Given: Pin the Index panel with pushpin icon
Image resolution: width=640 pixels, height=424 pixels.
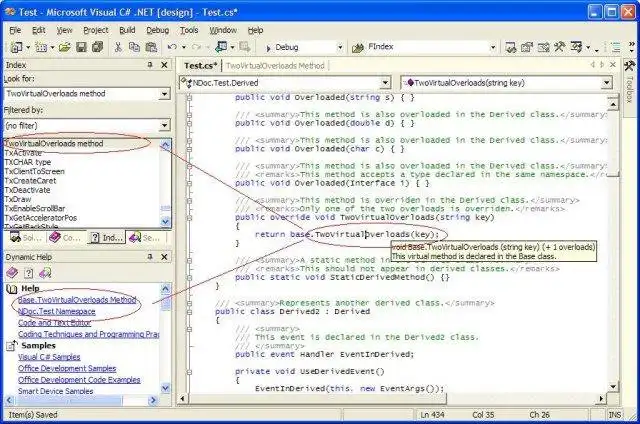Looking at the screenshot, I should [x=150, y=65].
